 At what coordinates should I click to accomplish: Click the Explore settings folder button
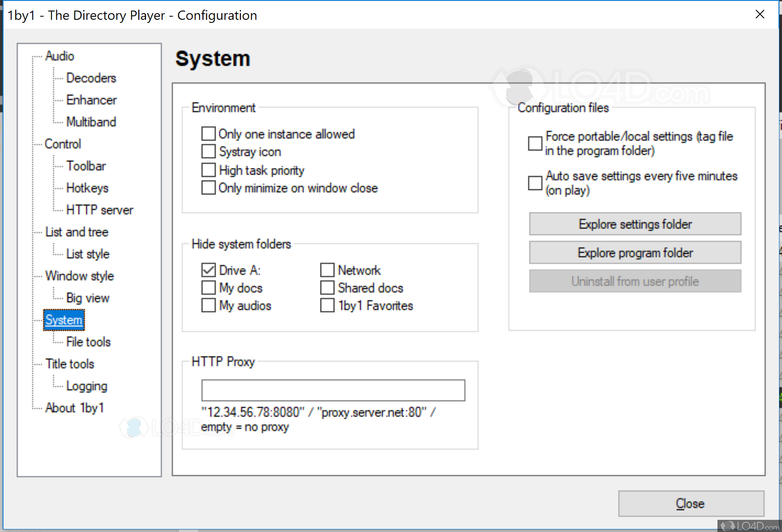click(635, 224)
